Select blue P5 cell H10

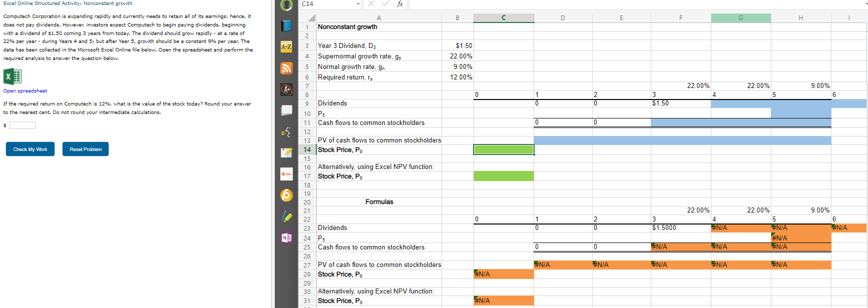point(801,113)
